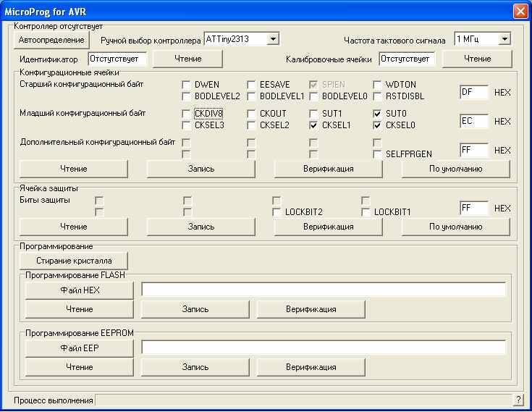Click Чтение next to Калибровочные ячейки field
Viewport: 532px width, 412px height.
[x=478, y=59]
